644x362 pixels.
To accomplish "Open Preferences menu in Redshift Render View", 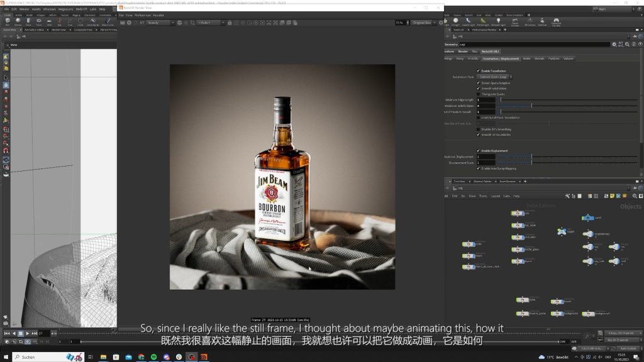I will (x=143, y=15).
